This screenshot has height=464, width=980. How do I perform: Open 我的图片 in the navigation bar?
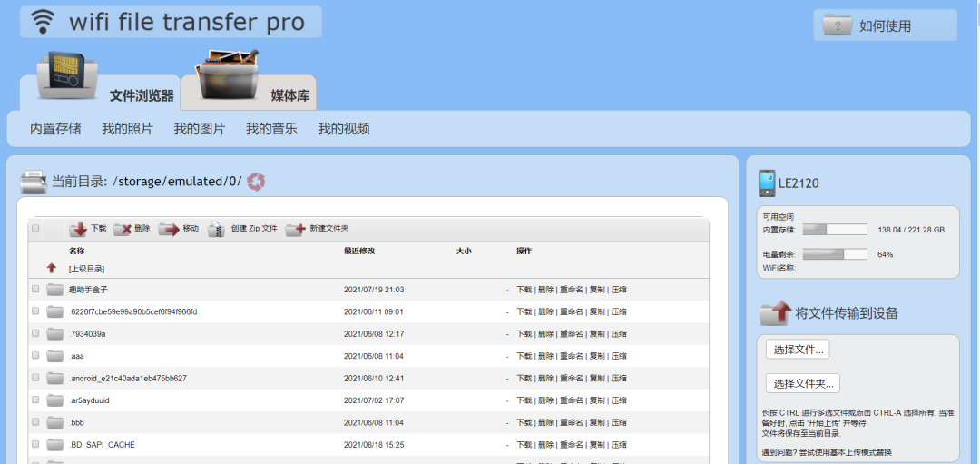tap(200, 130)
